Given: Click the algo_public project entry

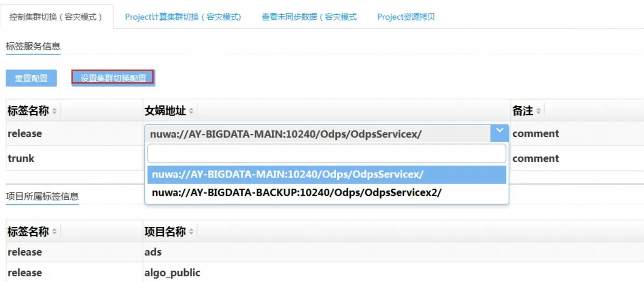Looking at the screenshot, I should (x=172, y=273).
